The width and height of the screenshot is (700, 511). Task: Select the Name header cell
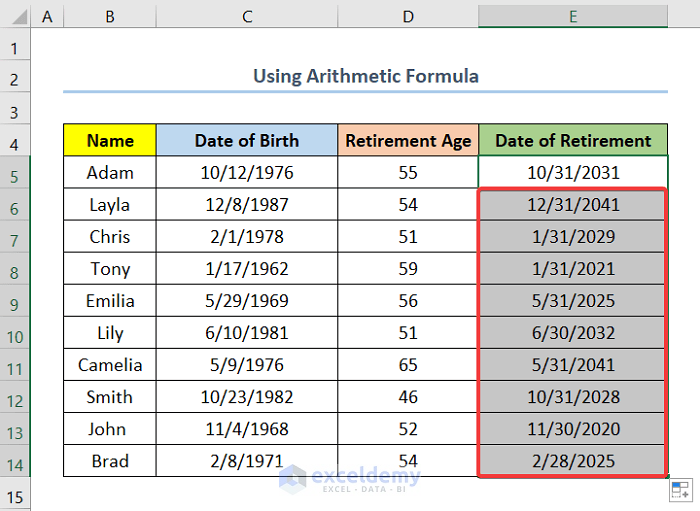109,141
